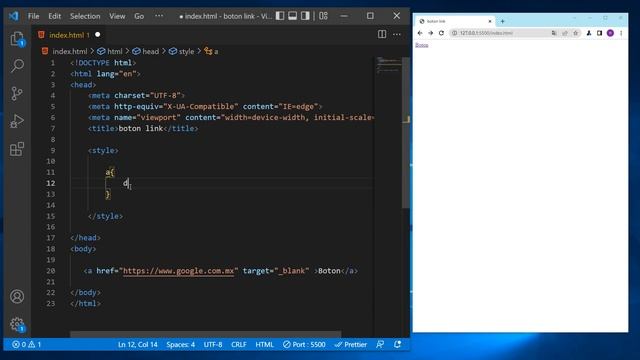Open the browser extensions icon
The width and height of the screenshot is (640, 360).
pyautogui.click(x=589, y=33)
